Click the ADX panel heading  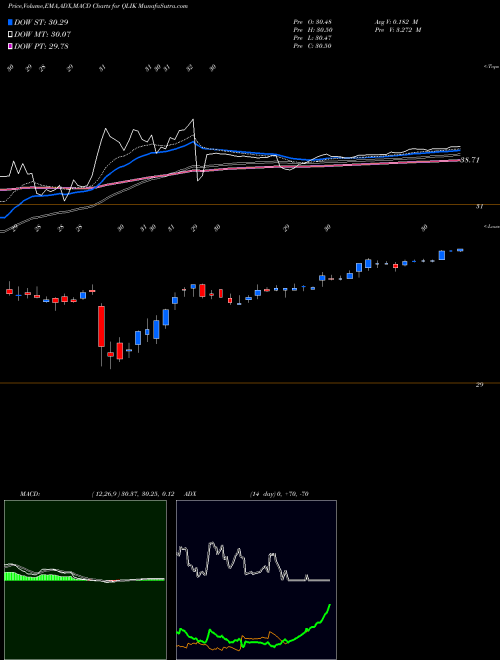pyautogui.click(x=191, y=494)
